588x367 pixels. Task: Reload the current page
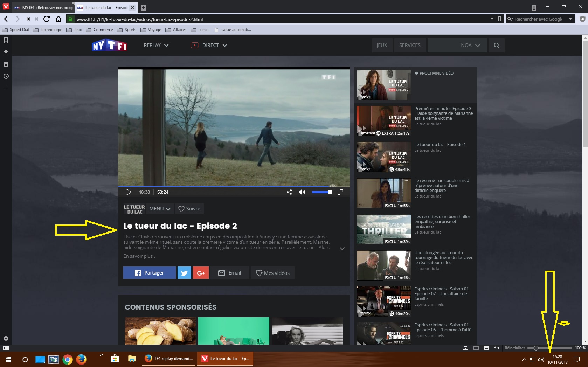point(46,19)
